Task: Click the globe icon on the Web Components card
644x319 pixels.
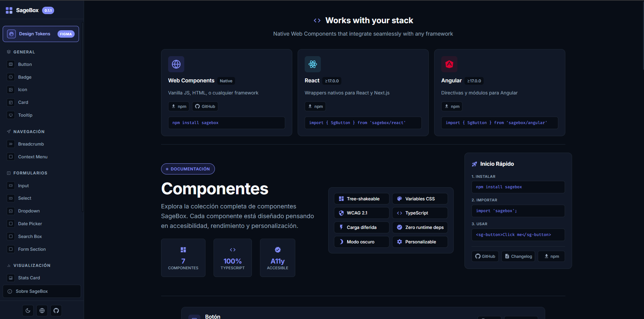Action: 176,64
